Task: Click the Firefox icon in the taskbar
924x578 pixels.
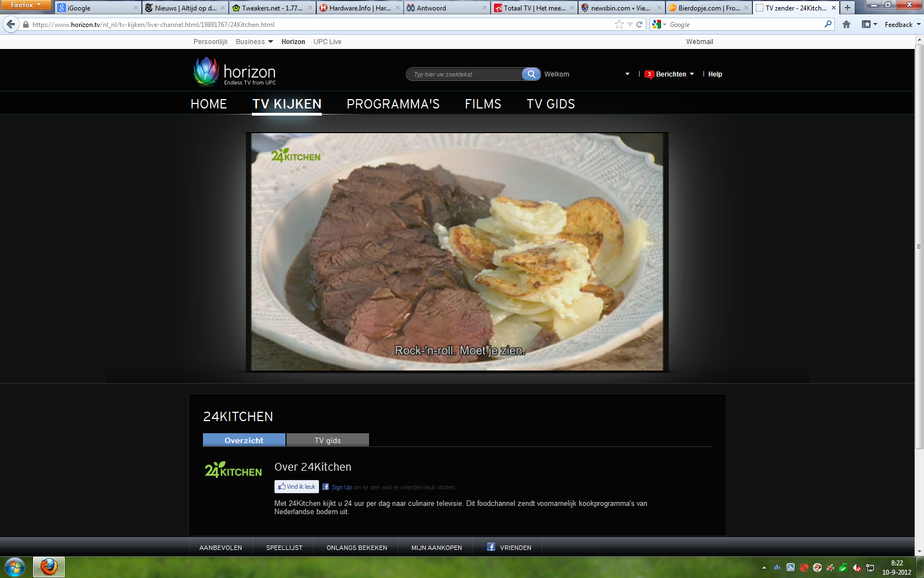Action: click(x=49, y=567)
